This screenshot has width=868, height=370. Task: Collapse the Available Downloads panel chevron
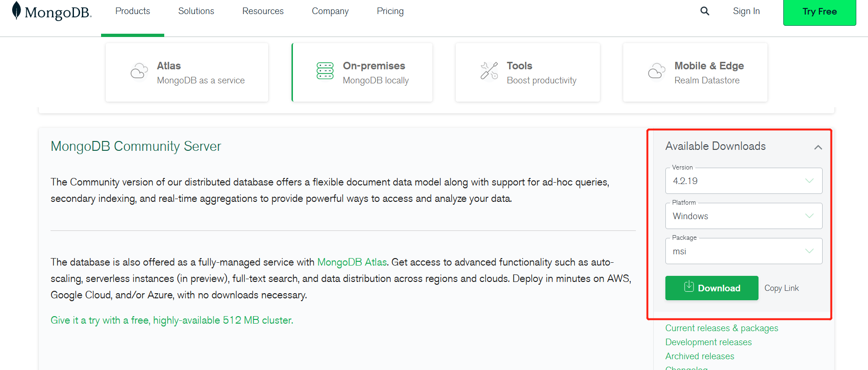click(x=818, y=147)
